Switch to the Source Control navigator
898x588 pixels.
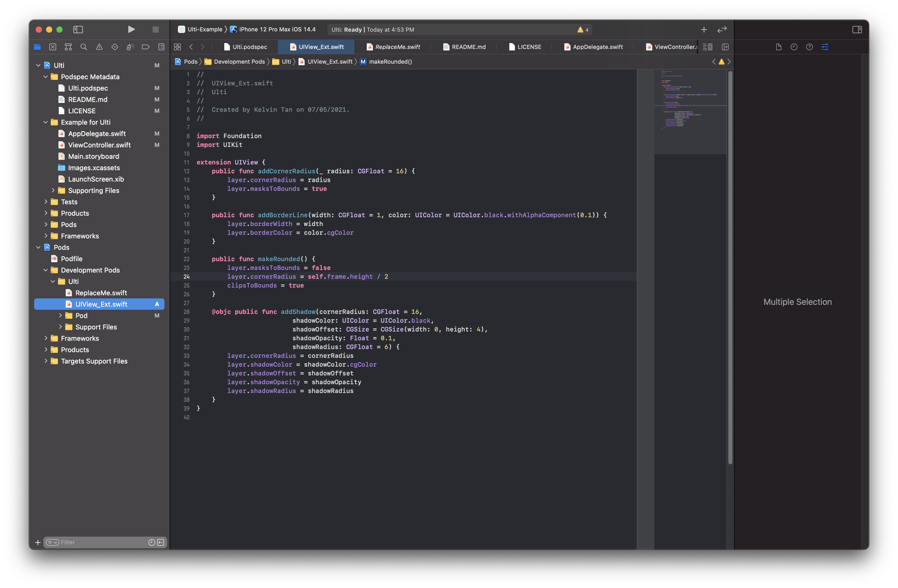click(x=53, y=47)
